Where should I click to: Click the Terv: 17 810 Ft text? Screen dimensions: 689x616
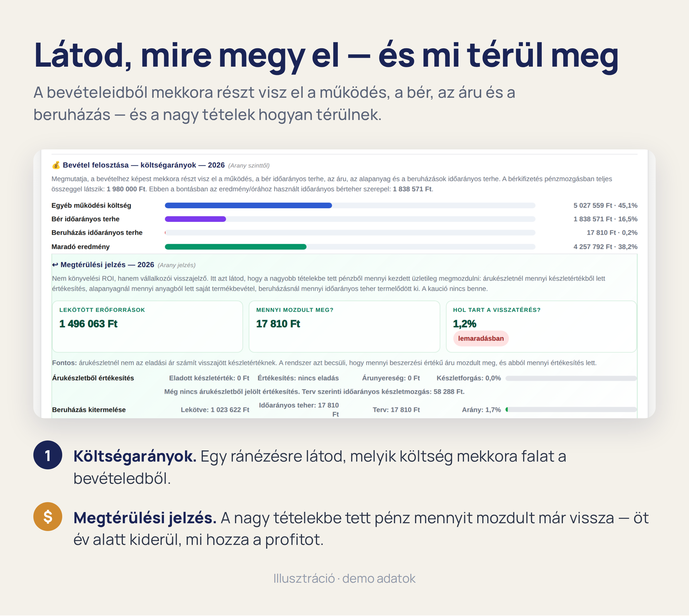point(396,410)
